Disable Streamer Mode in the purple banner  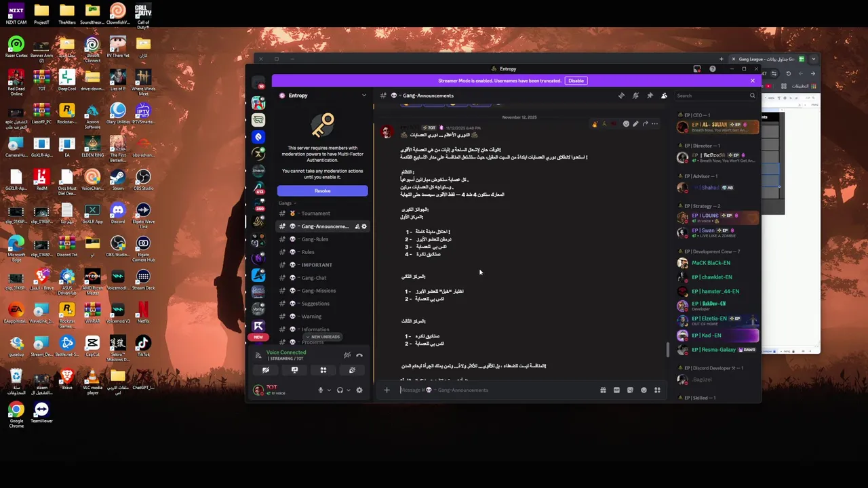[576, 81]
